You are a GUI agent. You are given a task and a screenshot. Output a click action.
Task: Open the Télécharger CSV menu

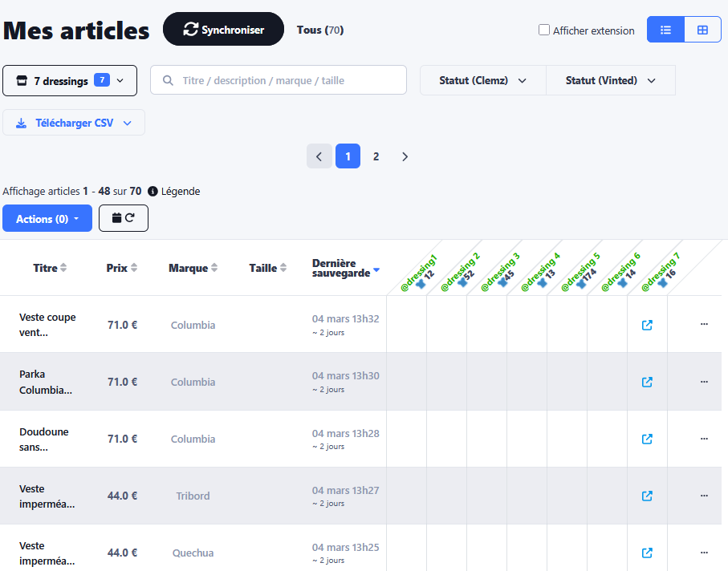74,123
